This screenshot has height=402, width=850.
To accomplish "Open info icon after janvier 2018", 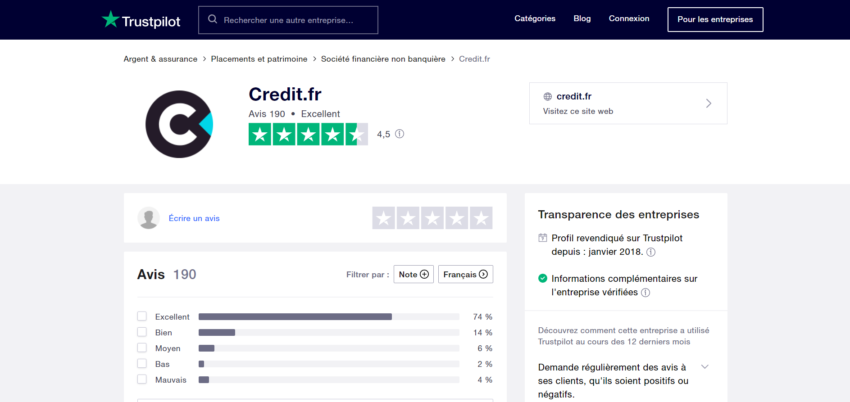I will [651, 252].
